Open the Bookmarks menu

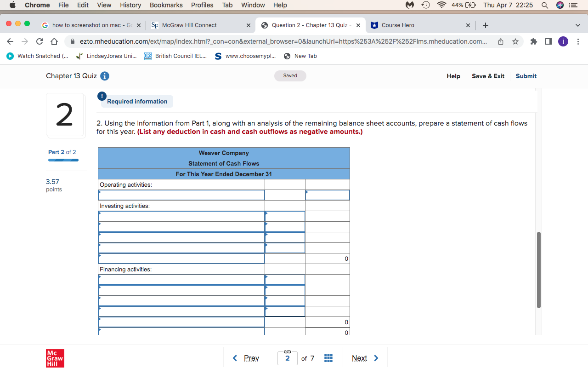click(x=166, y=5)
